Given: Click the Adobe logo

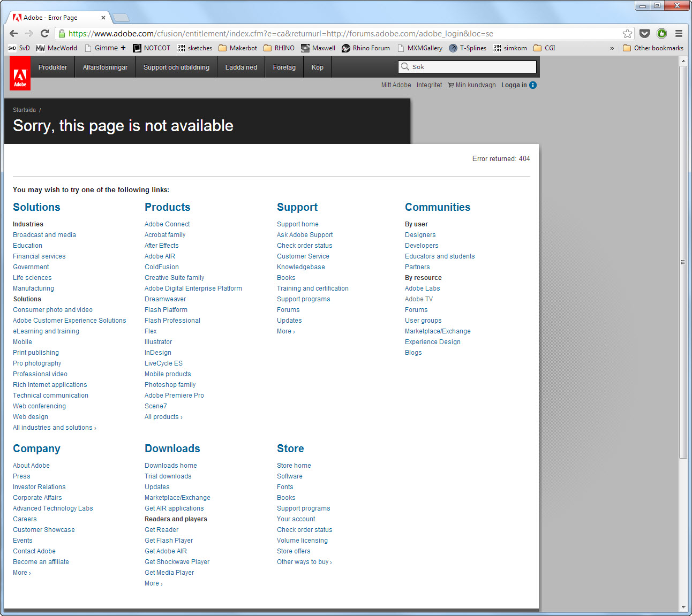Looking at the screenshot, I should [x=20, y=73].
